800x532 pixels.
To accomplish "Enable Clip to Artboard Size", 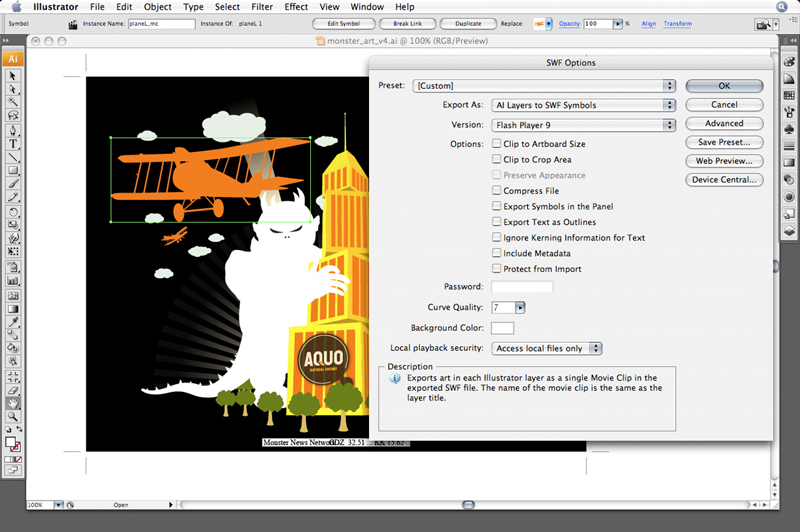I will point(497,144).
